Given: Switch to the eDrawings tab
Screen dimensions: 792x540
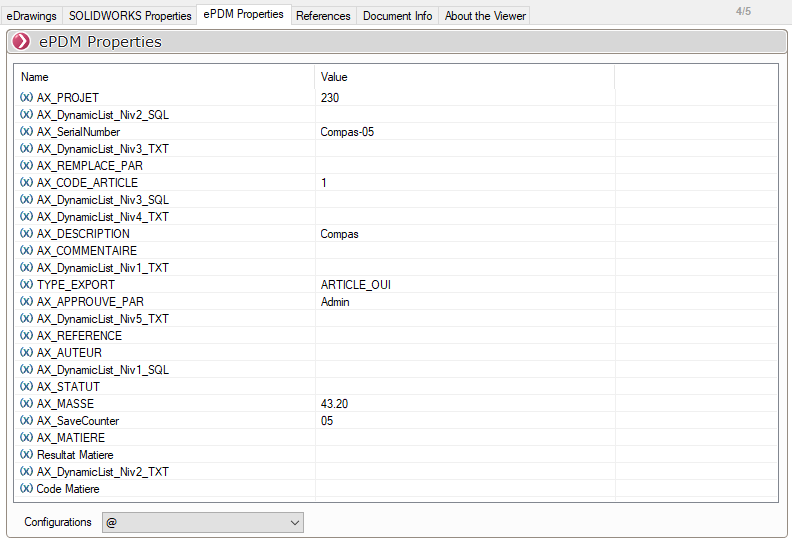Looking at the screenshot, I should [x=32, y=16].
